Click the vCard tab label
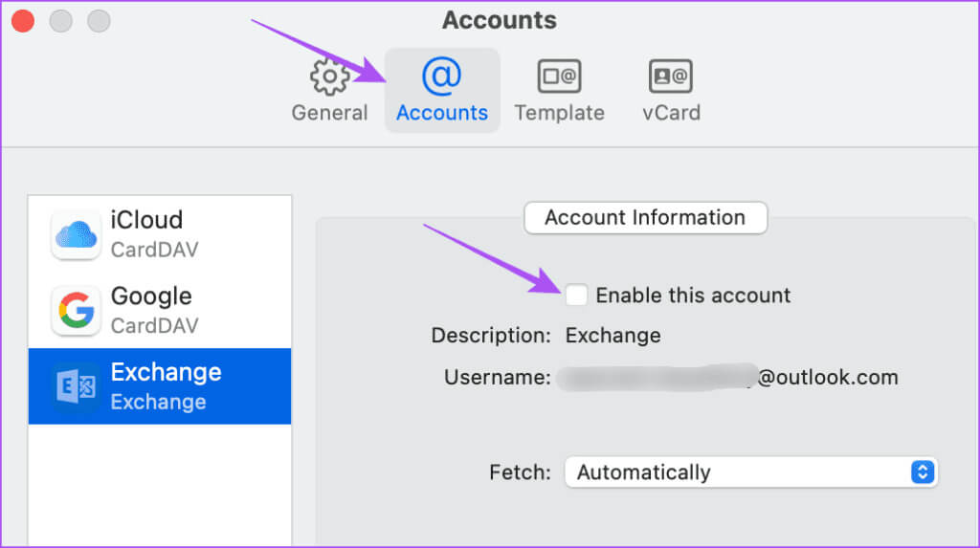The width and height of the screenshot is (980, 548). coord(671,113)
